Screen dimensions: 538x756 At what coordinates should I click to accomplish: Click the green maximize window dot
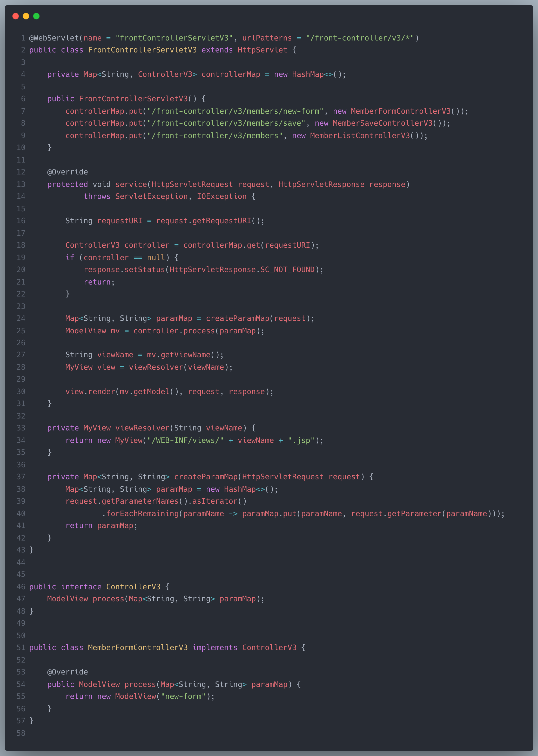tap(36, 16)
